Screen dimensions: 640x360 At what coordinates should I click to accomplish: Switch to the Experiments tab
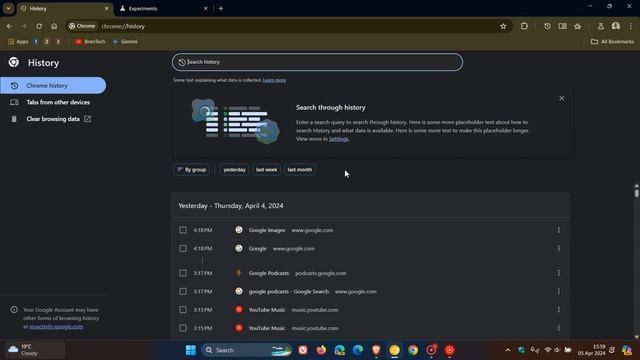point(163,9)
